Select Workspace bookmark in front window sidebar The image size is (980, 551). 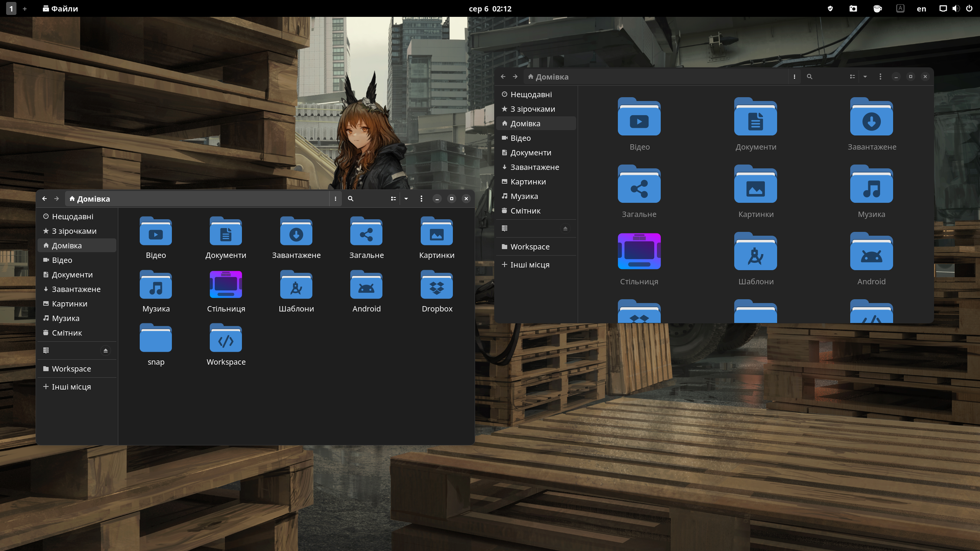(77, 369)
